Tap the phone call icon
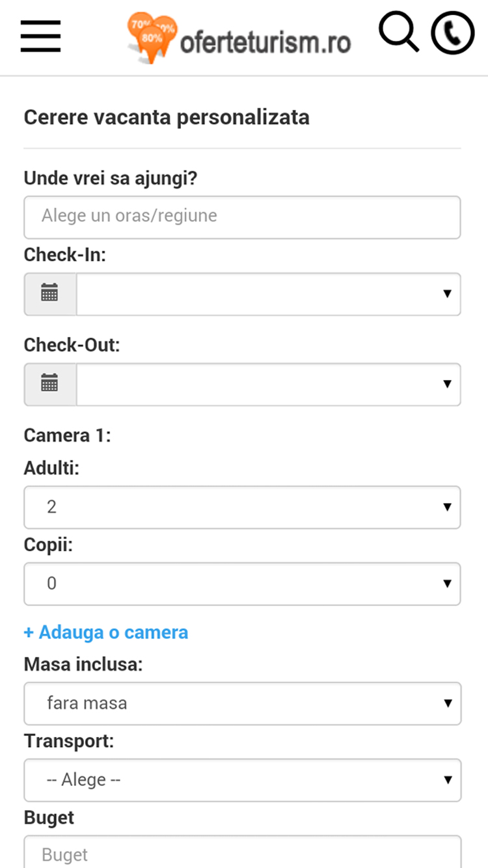This screenshot has height=868, width=488. click(x=453, y=33)
